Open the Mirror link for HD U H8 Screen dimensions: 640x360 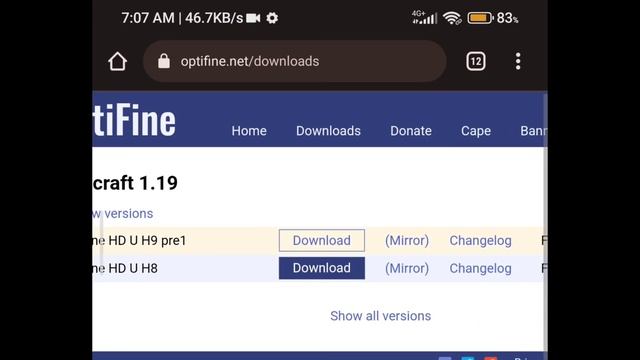[407, 268]
